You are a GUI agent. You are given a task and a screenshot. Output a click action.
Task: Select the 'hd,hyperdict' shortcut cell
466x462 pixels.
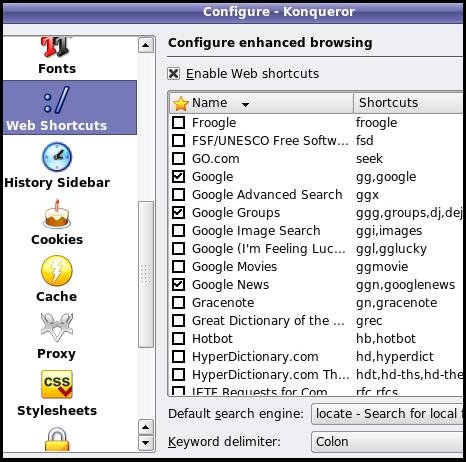tap(395, 357)
